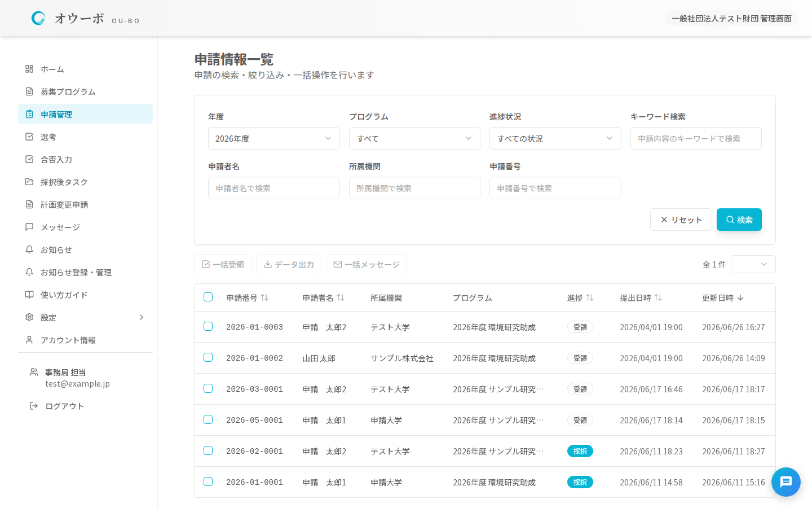Click the 一括受領 button

tap(223, 264)
